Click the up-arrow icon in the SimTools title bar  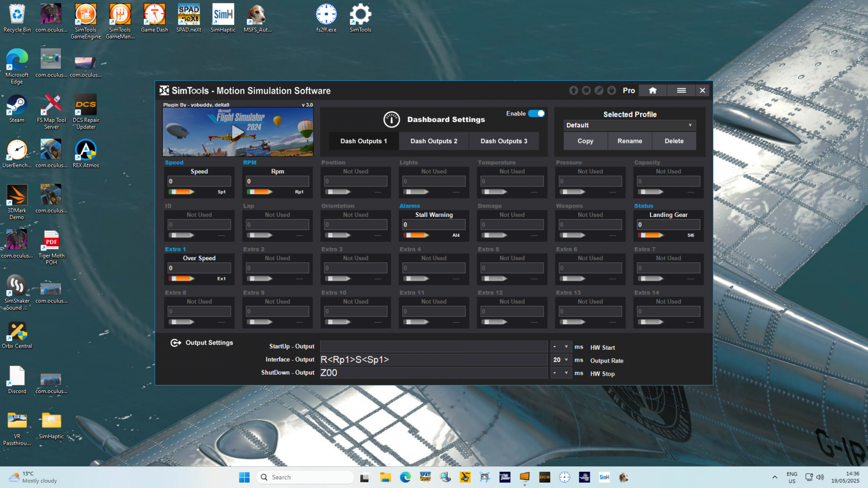point(573,91)
